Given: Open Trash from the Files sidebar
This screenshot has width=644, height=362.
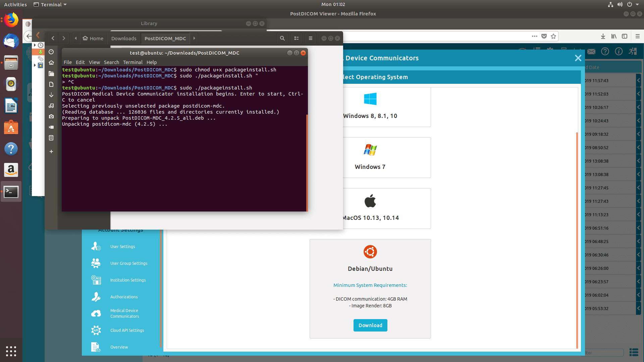Looking at the screenshot, I should click(x=51, y=137).
